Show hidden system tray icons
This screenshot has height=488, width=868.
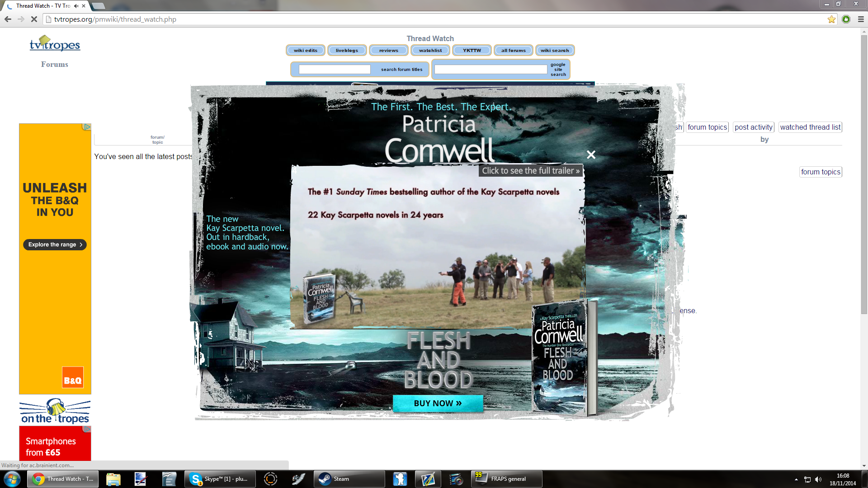[x=796, y=479]
